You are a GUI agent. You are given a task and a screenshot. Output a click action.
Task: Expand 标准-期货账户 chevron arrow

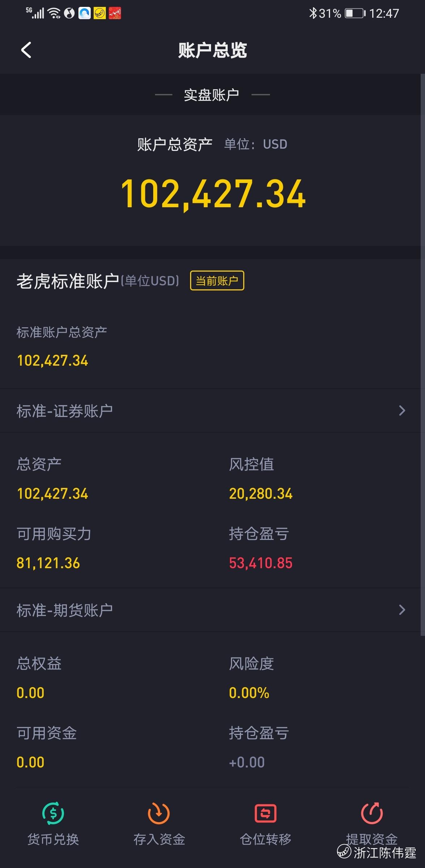(402, 610)
